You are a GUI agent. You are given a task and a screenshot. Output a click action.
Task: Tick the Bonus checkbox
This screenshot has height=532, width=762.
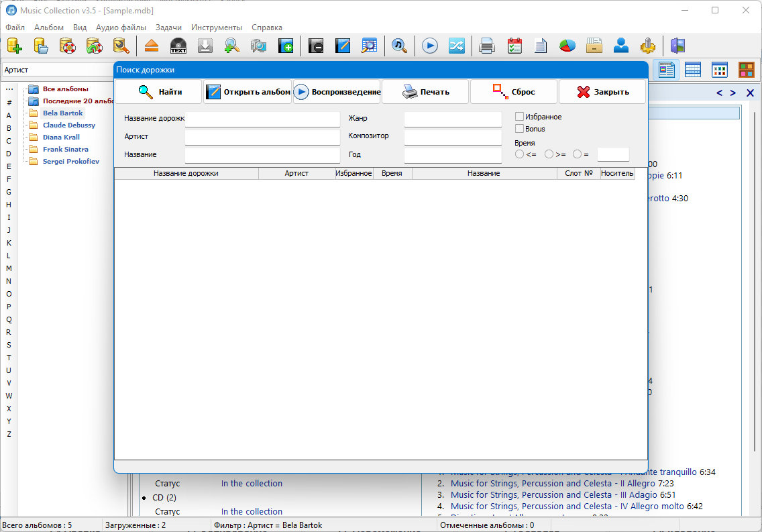tap(519, 129)
